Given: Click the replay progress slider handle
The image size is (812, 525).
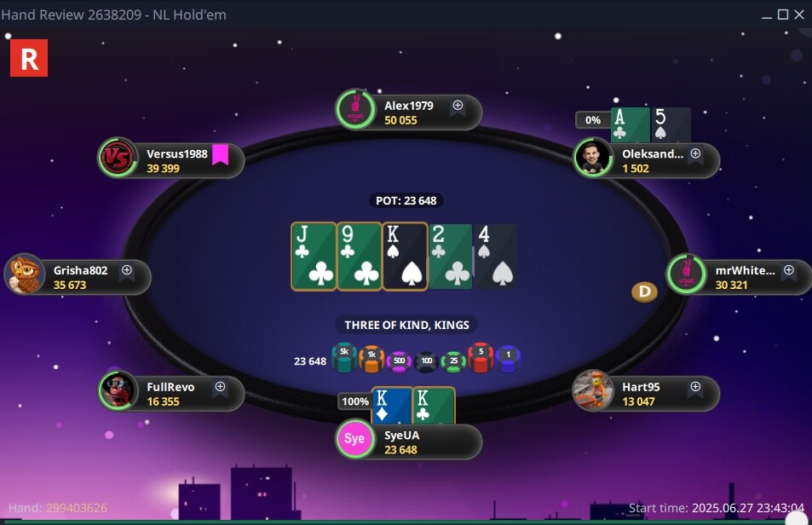Looking at the screenshot, I should pos(797,519).
